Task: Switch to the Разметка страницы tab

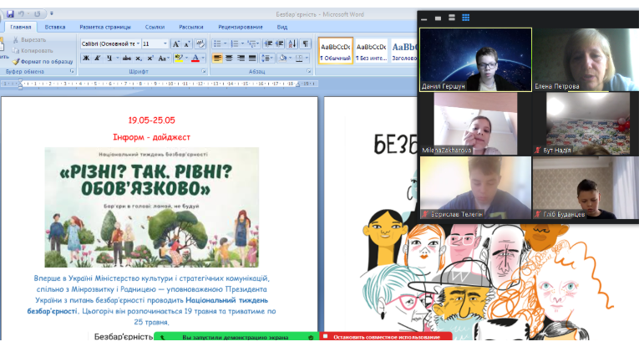Action: (x=105, y=27)
